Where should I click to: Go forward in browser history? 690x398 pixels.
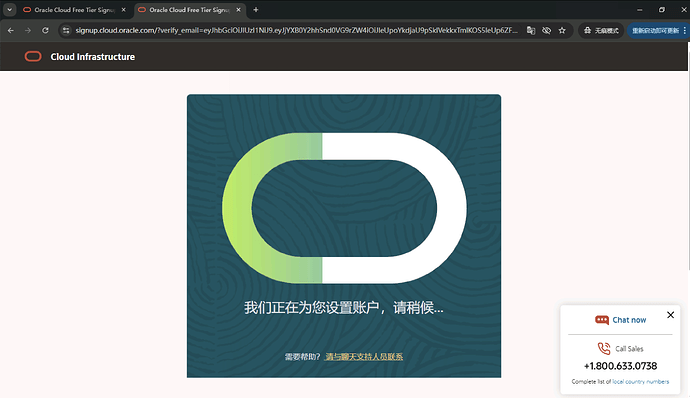click(x=28, y=30)
